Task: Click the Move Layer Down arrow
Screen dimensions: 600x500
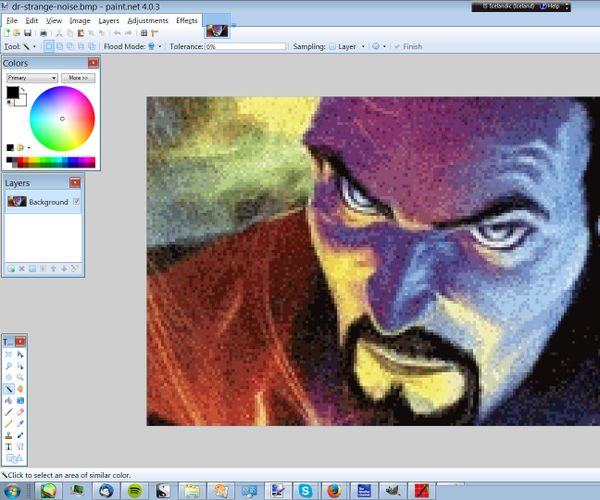Action: click(x=64, y=269)
